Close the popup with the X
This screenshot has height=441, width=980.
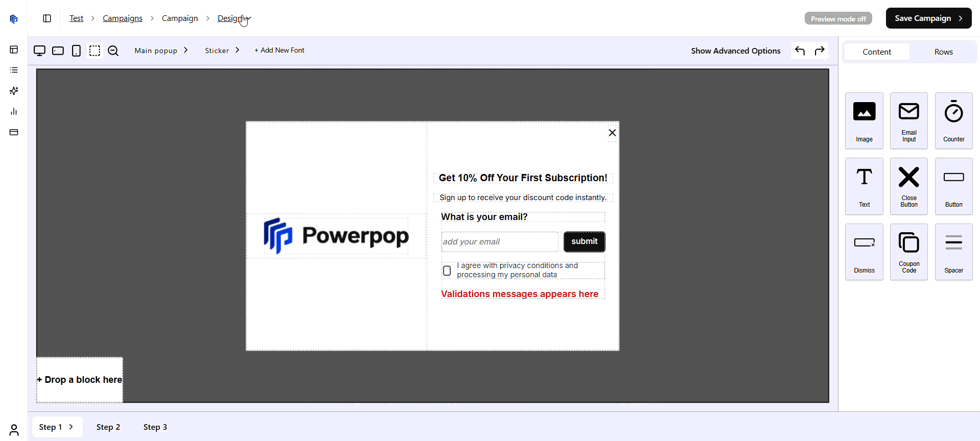tap(612, 133)
